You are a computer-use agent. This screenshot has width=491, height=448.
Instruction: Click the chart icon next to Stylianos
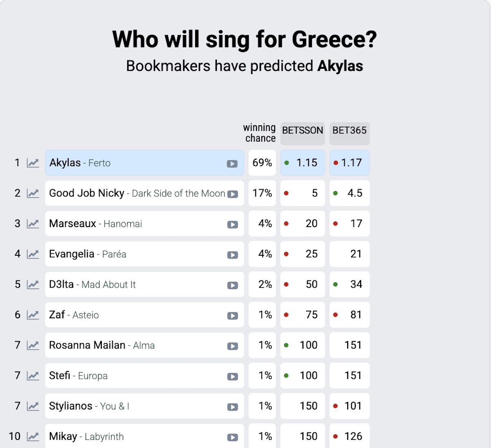(x=33, y=406)
